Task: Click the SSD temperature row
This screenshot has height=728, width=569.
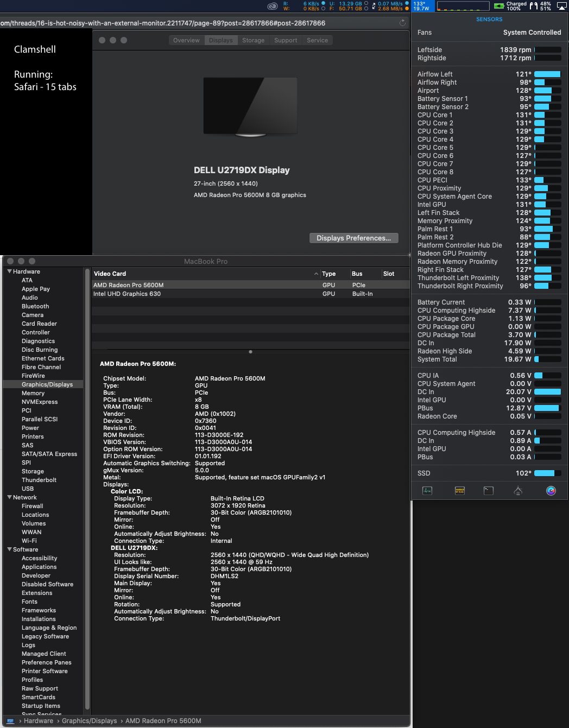Action: 489,473
